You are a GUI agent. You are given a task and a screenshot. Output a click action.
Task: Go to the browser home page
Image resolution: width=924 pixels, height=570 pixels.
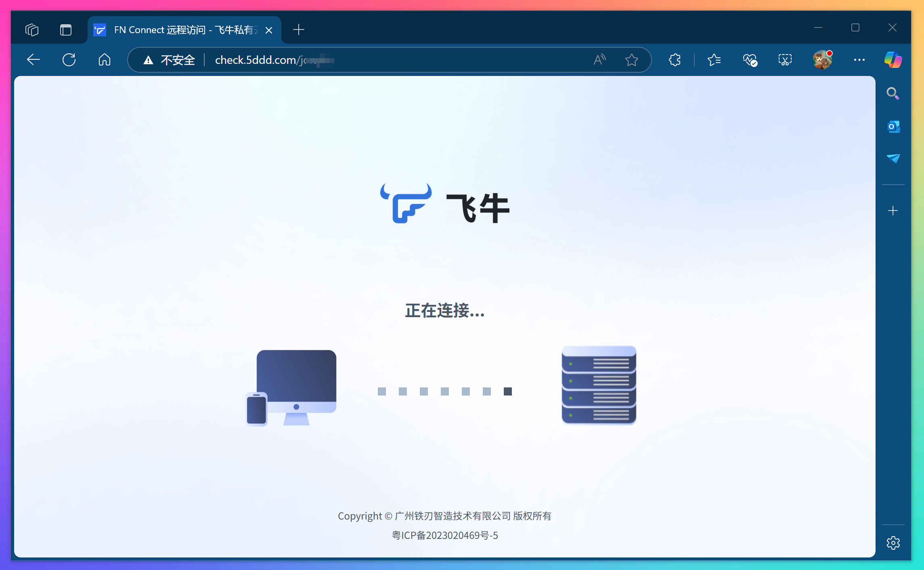click(105, 60)
